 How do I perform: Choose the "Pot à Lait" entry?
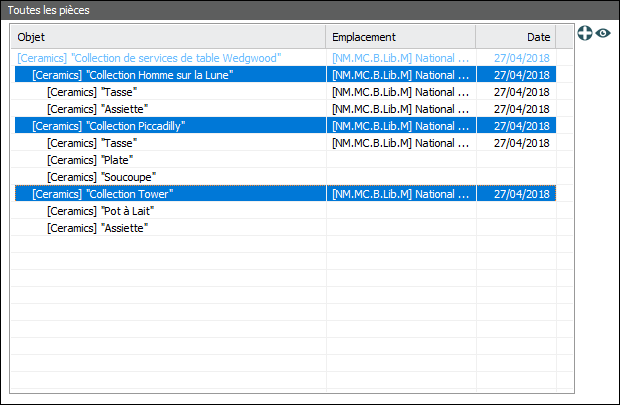100,211
